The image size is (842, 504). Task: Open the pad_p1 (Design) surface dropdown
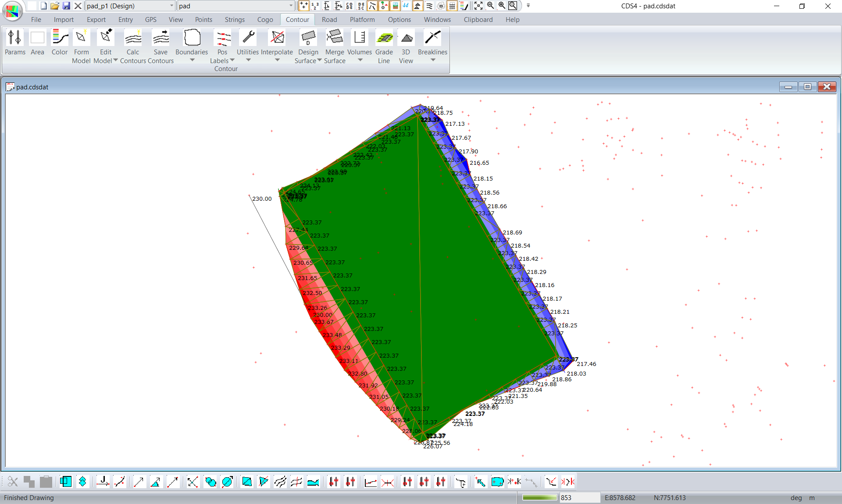point(171,6)
